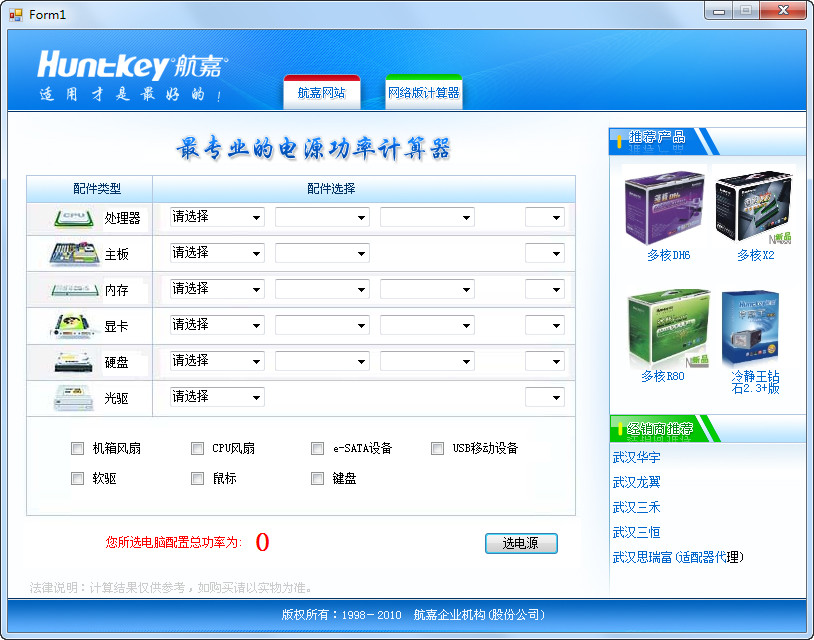Open the 请选择 dropdown for 显卡
The image size is (814, 640).
(x=217, y=325)
